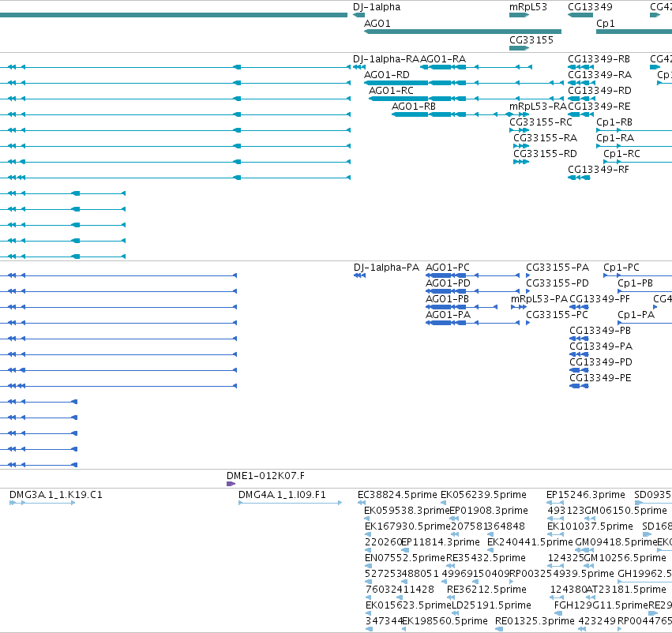
Task: Select the EP01908.3prime EST label
Action: pos(489,511)
